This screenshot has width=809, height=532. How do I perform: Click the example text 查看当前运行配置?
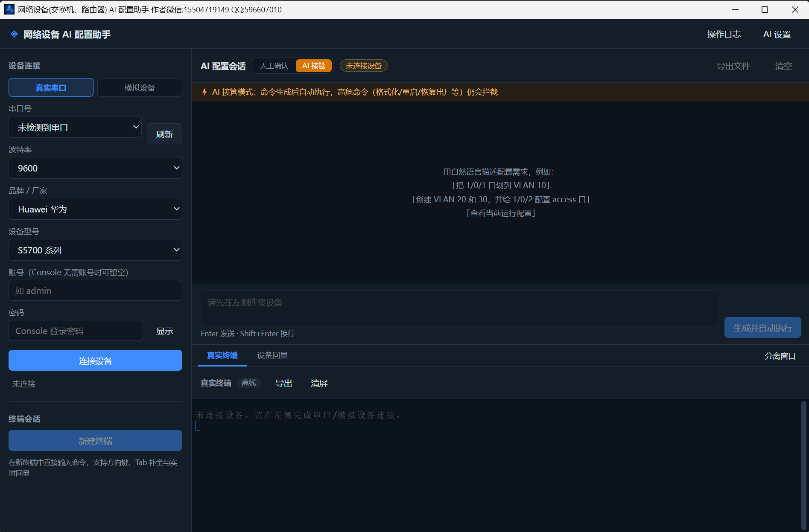point(501,213)
